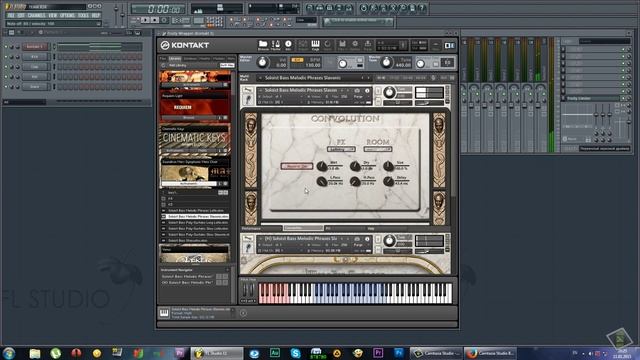Open Photoshop from the taskbar
The height and width of the screenshot is (360, 640).
399,353
